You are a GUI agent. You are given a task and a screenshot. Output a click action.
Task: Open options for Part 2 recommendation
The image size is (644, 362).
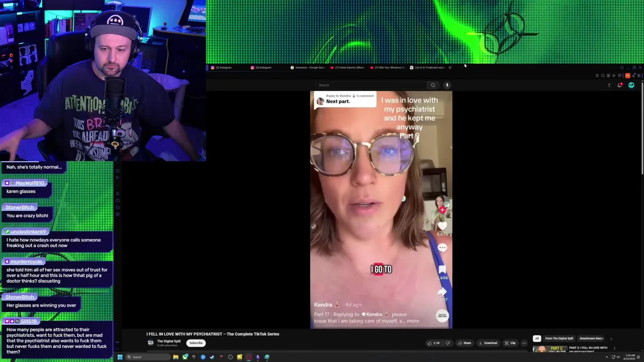(614, 348)
